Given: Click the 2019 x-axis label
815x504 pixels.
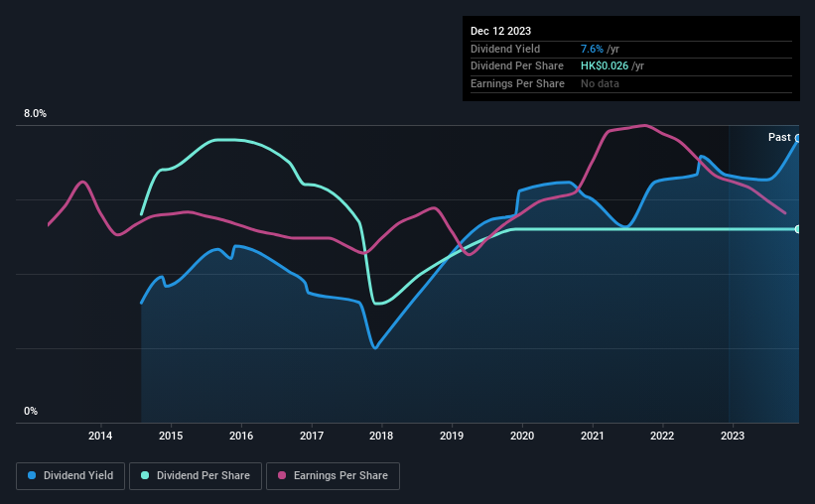Looking at the screenshot, I should point(452,436).
